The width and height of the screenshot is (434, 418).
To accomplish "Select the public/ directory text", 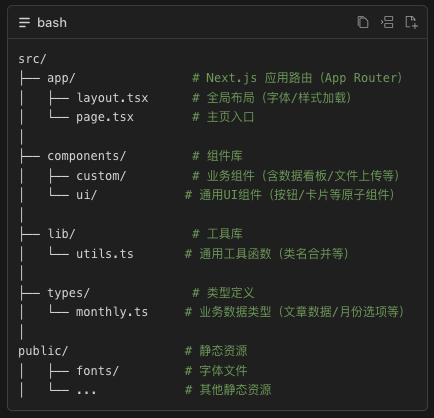I will point(43,351).
